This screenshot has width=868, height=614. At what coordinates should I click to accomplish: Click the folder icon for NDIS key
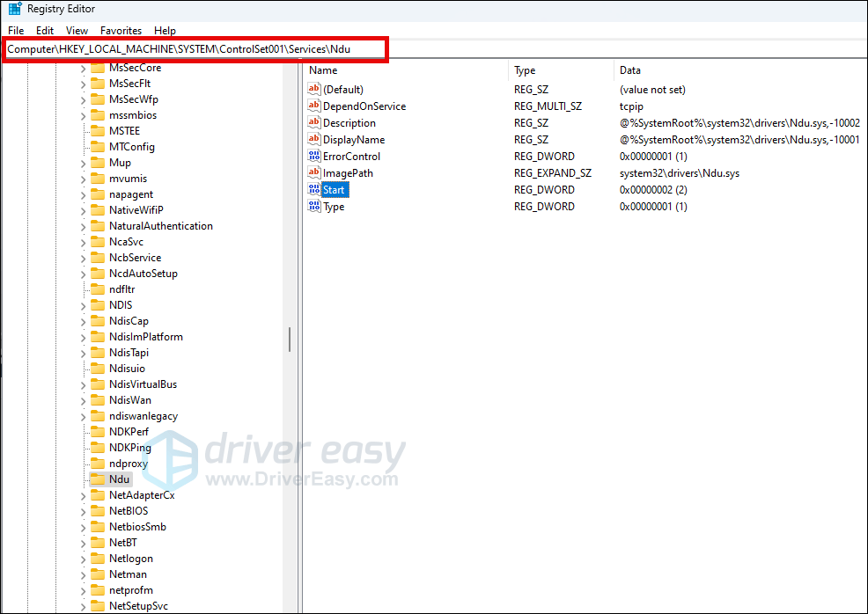point(98,305)
